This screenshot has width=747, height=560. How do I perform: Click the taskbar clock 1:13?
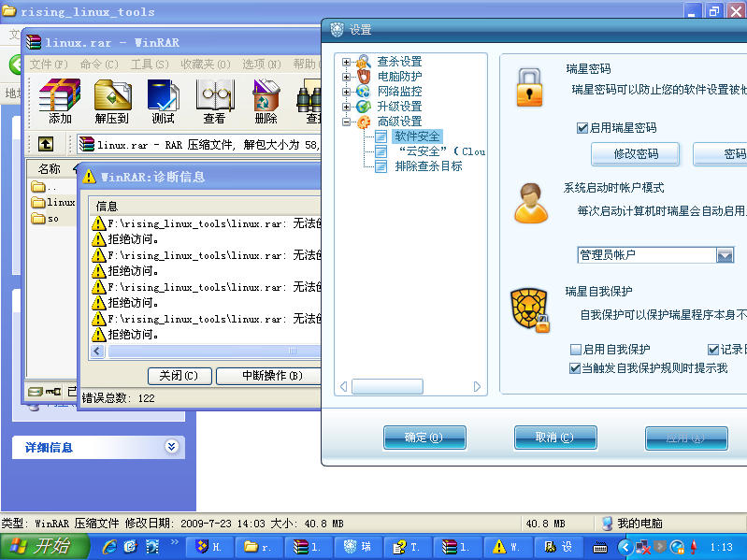pos(721,547)
